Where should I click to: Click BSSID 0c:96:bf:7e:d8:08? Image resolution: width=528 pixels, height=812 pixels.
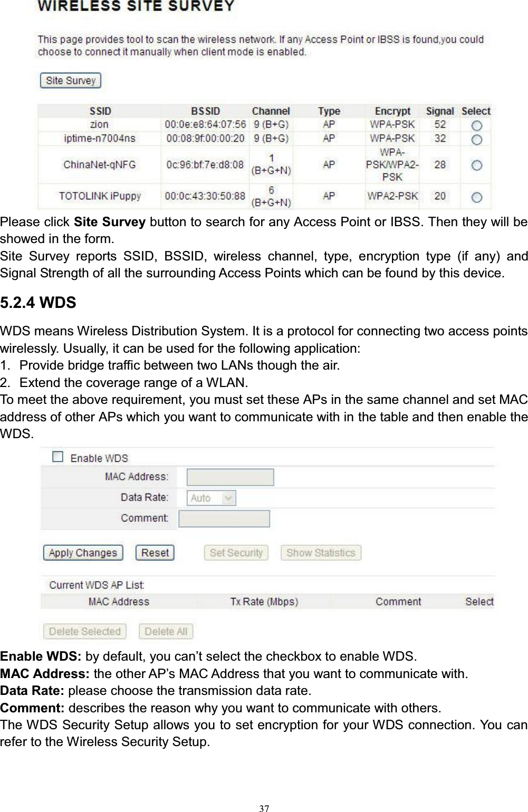[x=205, y=165]
